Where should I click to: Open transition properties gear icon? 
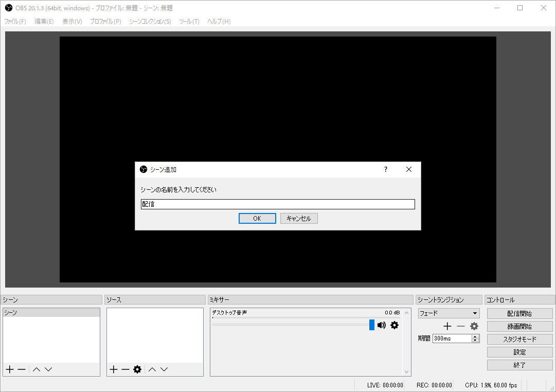tap(474, 326)
